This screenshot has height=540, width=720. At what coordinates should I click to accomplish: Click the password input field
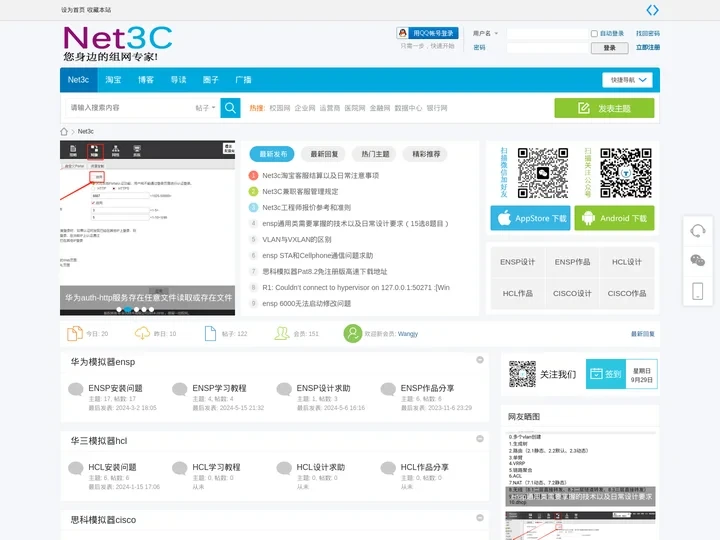pyautogui.click(x=547, y=48)
